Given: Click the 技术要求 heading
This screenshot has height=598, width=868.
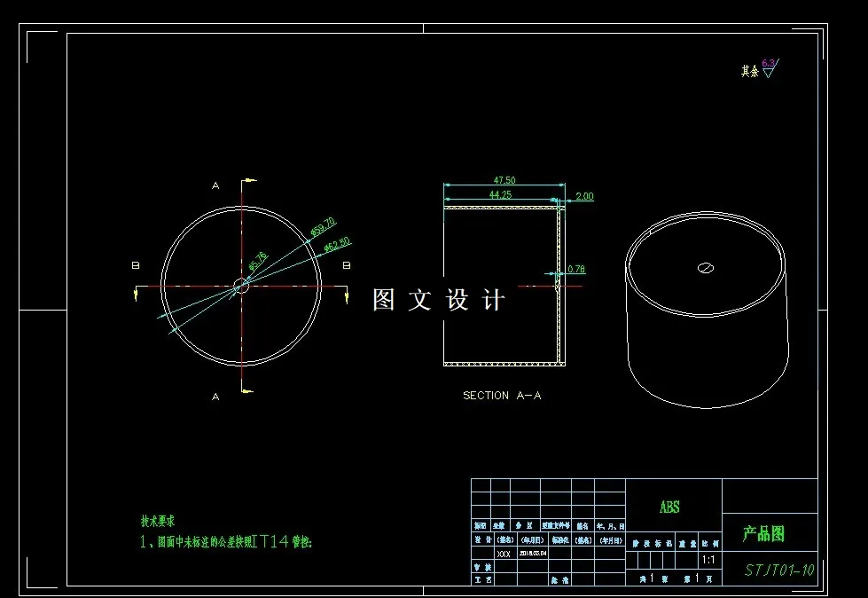Looking at the screenshot, I should [x=158, y=521].
